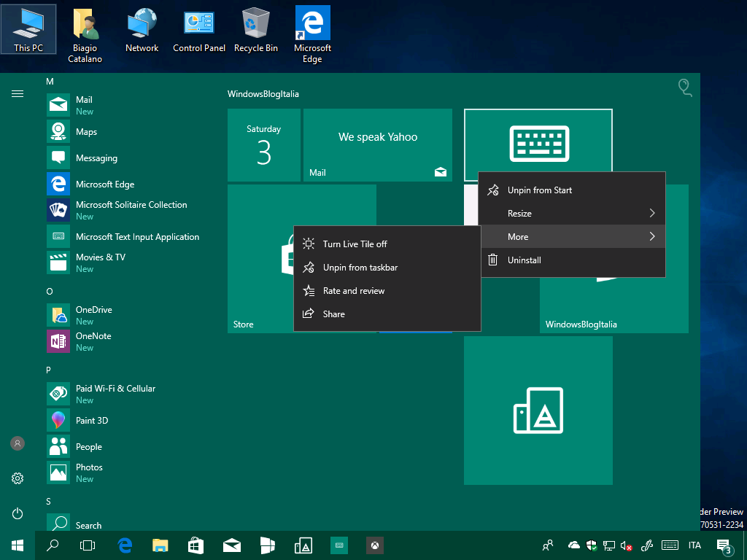Click the letter O group header
Image resolution: width=747 pixels, height=560 pixels.
click(x=50, y=292)
